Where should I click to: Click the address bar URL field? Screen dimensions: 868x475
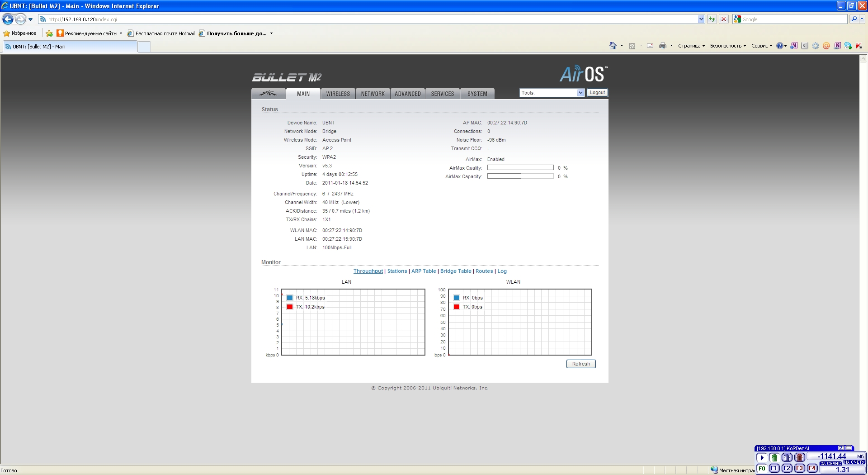point(371,19)
